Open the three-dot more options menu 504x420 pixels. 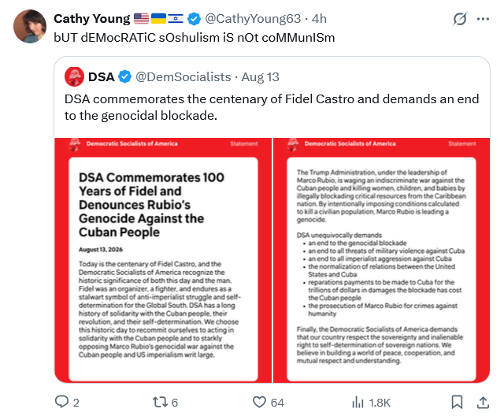click(x=483, y=19)
